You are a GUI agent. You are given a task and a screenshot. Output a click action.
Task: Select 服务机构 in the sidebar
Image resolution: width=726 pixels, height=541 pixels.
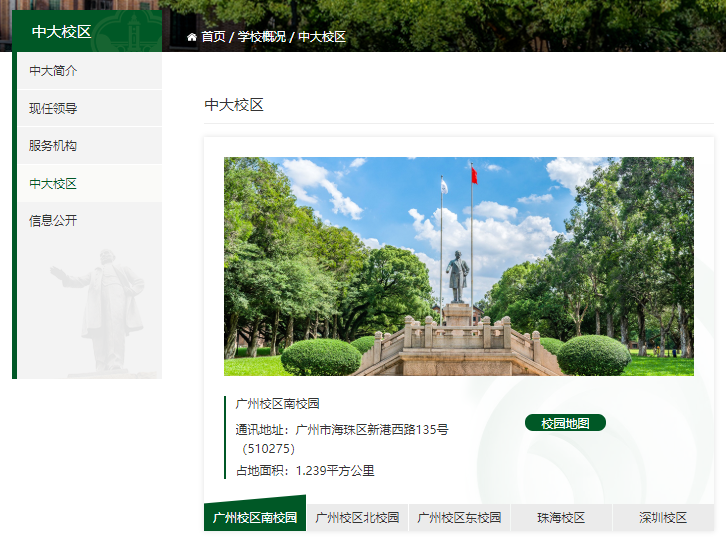click(90, 146)
